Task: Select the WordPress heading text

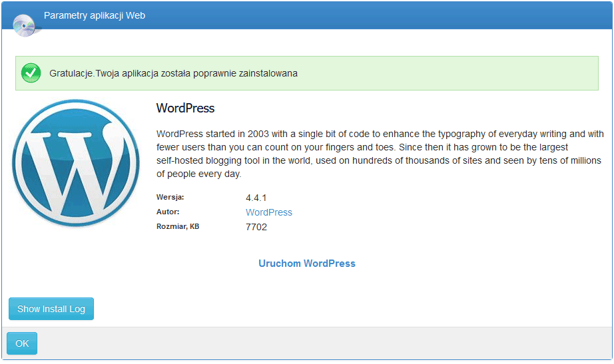Action: coord(185,108)
